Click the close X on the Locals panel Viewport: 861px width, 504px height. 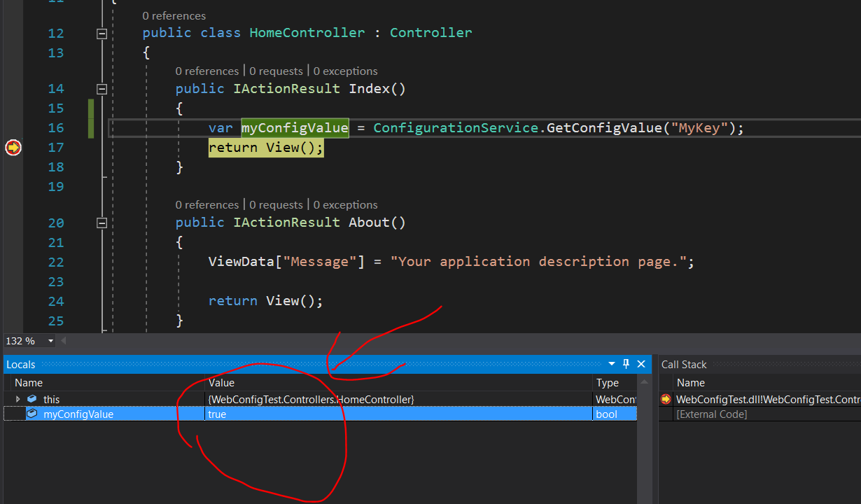pos(640,364)
